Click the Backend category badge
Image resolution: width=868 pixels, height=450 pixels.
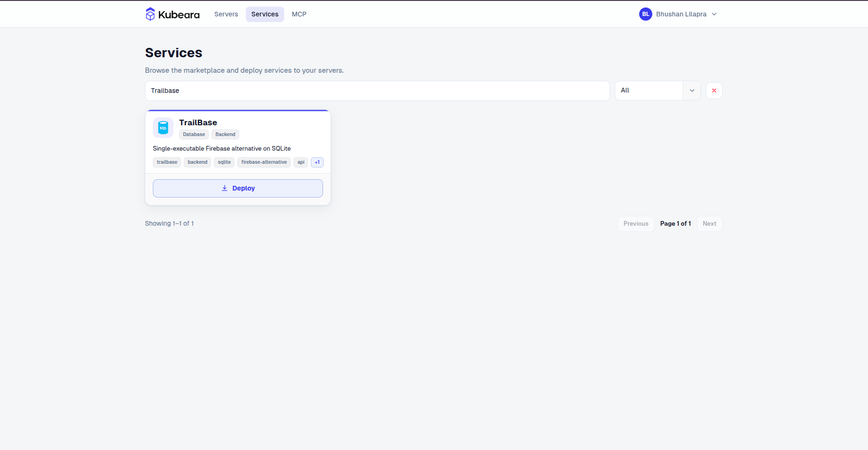click(x=226, y=135)
